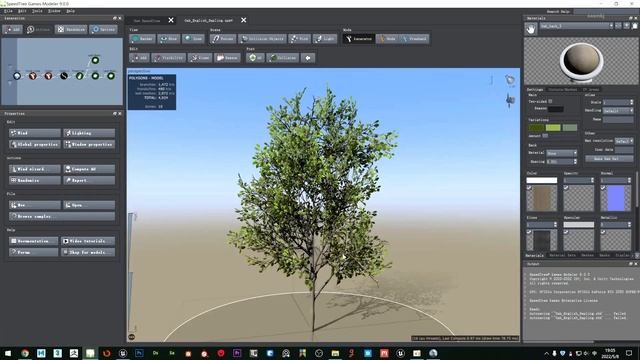Click the Randomize button in Generation panel
The image size is (640, 360).
[71, 29]
